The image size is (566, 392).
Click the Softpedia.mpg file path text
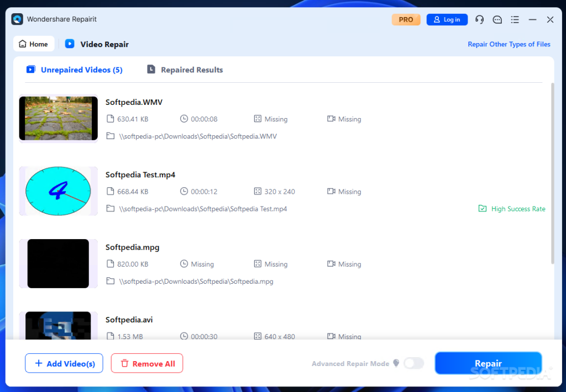(196, 281)
